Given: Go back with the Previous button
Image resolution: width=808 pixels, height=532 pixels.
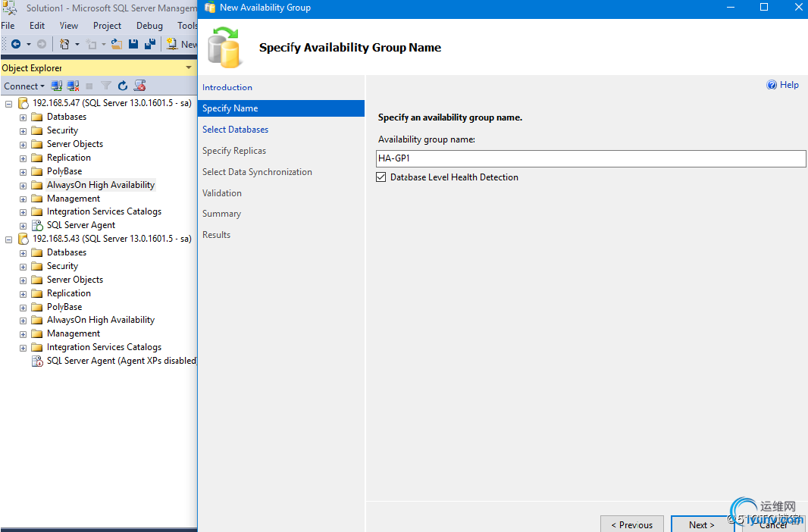Looking at the screenshot, I should [631, 524].
